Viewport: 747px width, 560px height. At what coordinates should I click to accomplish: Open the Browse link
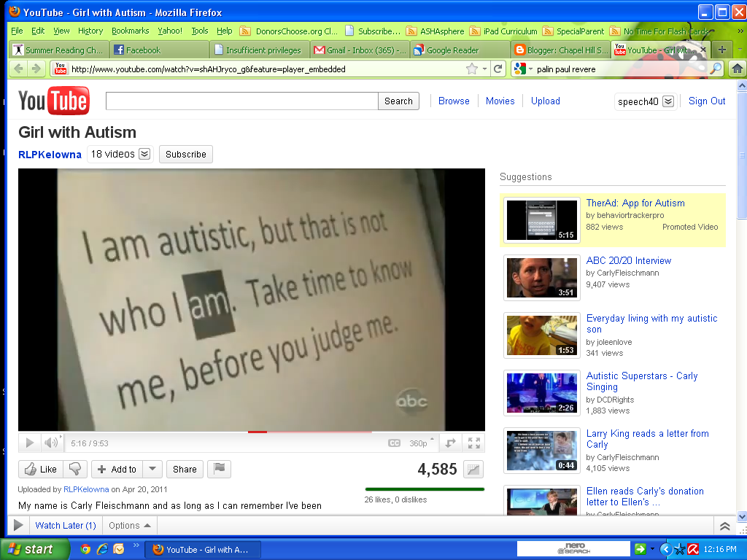[454, 101]
